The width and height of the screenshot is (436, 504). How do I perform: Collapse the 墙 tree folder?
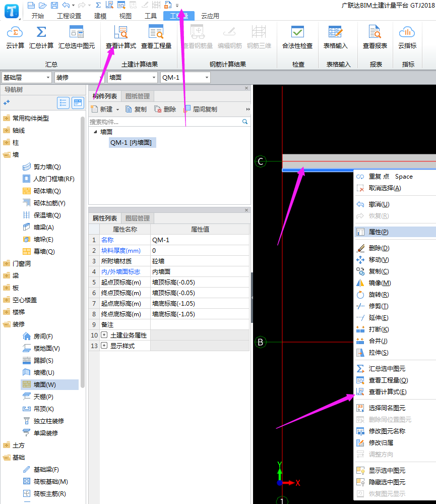point(7,155)
